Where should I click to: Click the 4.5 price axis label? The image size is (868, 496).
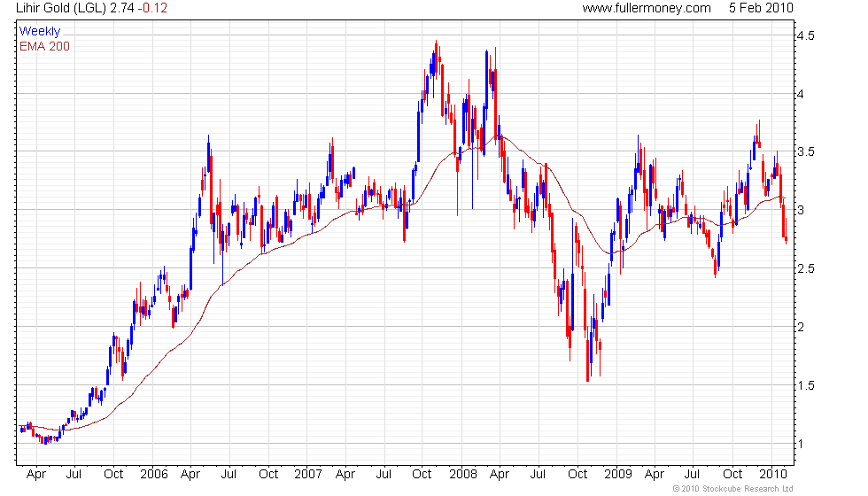805,36
